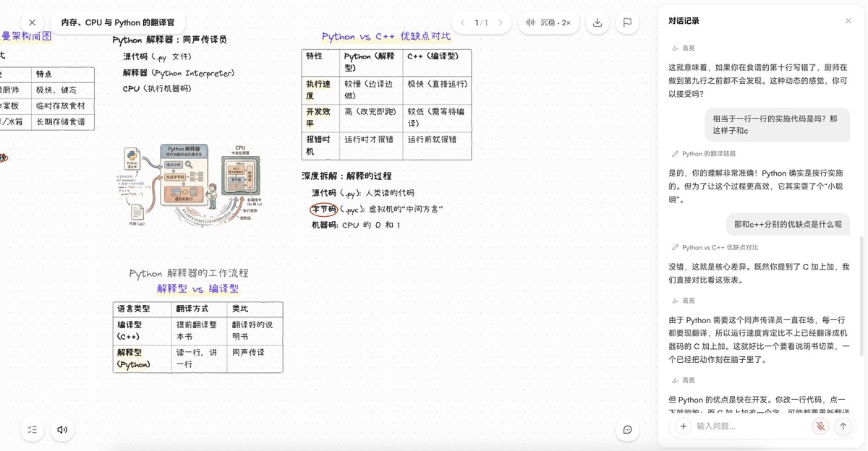This screenshot has width=868, height=451.
Task: Focus the 输入问题 input field
Action: tap(749, 426)
